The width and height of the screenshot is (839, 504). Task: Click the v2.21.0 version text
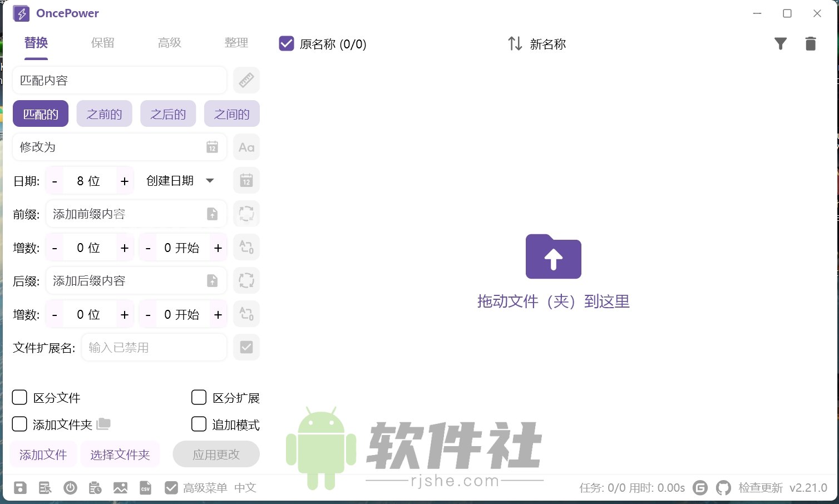click(808, 488)
